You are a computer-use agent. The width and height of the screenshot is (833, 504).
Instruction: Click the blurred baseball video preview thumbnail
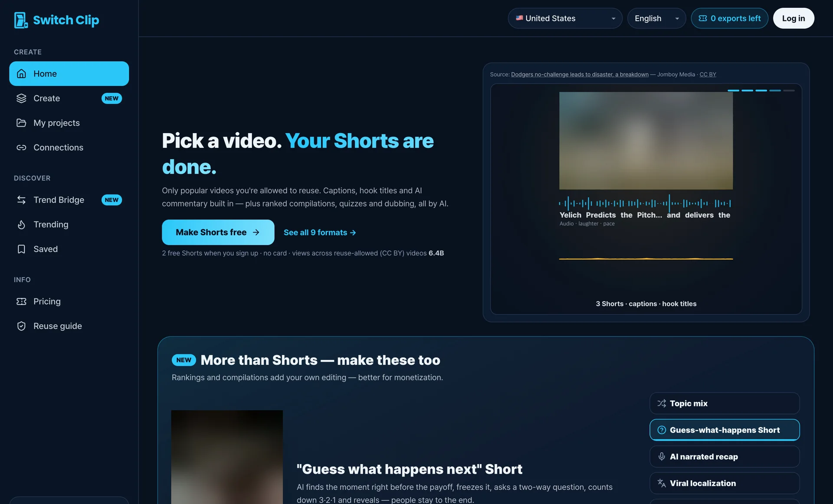pyautogui.click(x=646, y=141)
